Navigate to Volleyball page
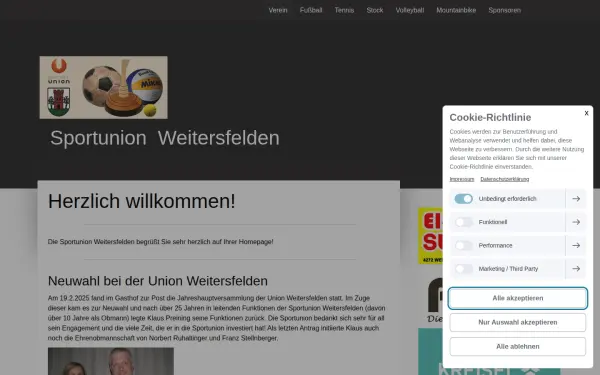 click(409, 10)
